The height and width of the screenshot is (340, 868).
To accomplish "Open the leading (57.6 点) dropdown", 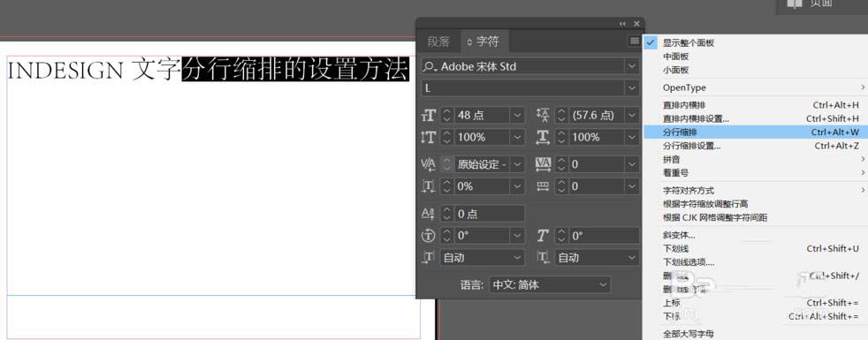I will click(632, 115).
